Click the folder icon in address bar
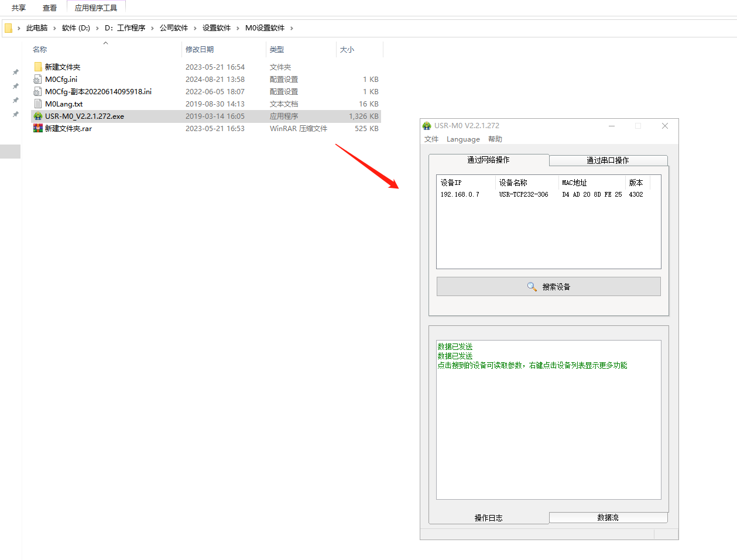Screen dimensions: 737x560 tap(9, 28)
